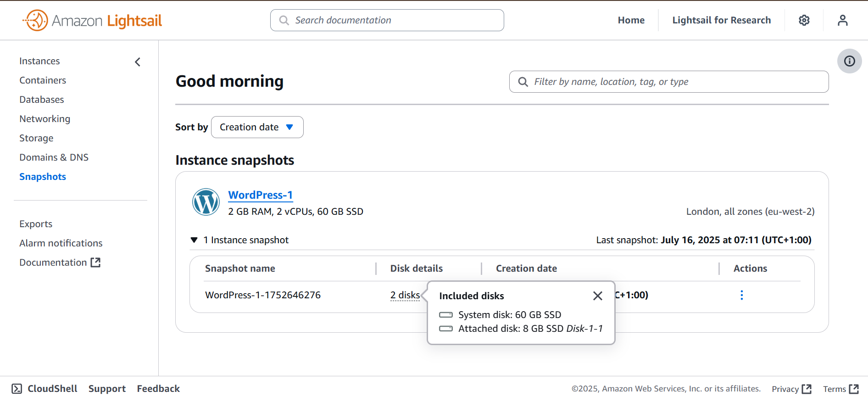Click the search documentation magnifier icon
Image resolution: width=868 pixels, height=402 pixels.
(284, 20)
